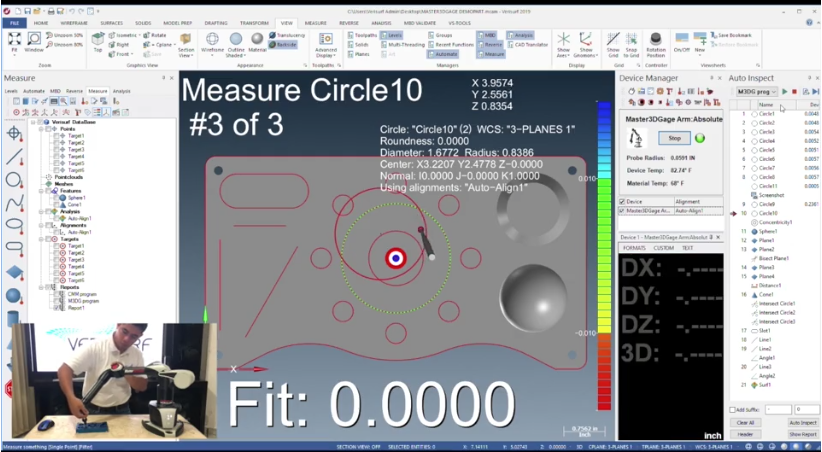Screen dimensions: 822x452
Task: Open the M3DG prog dropdown
Action: 756,92
